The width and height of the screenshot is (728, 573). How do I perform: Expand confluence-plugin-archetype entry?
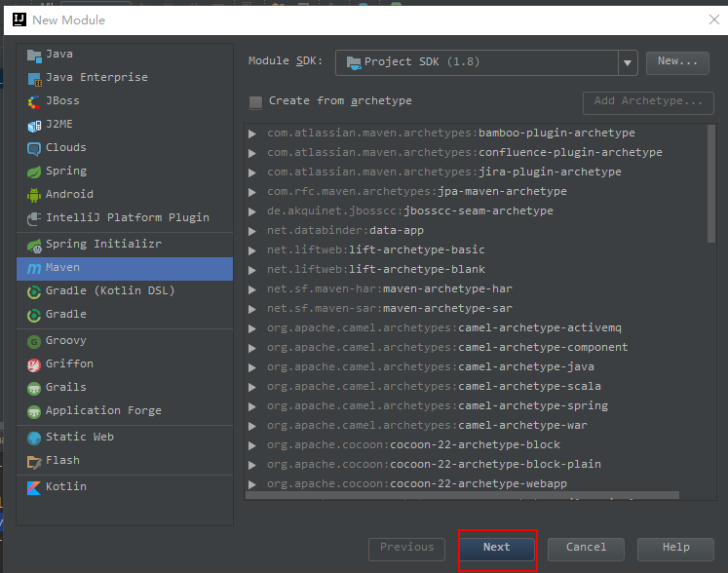point(252,153)
